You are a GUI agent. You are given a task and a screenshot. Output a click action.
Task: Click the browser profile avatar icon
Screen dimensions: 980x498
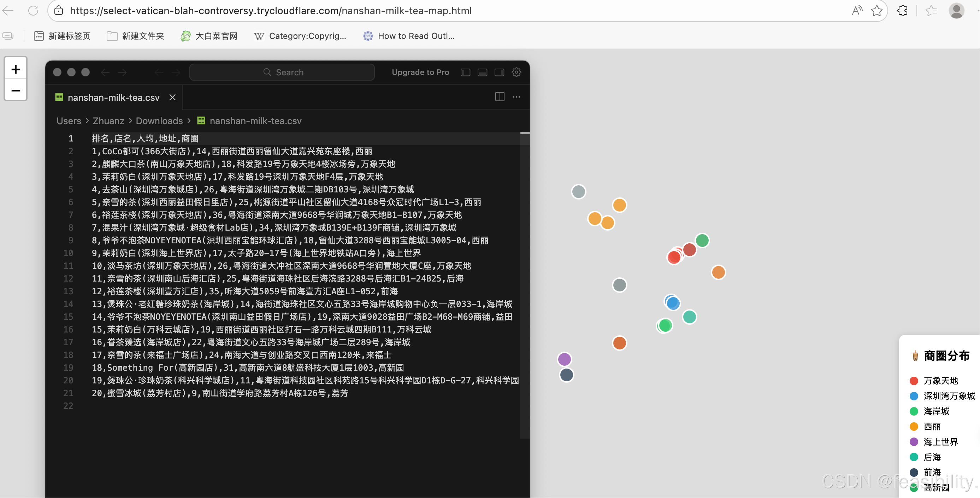(956, 10)
